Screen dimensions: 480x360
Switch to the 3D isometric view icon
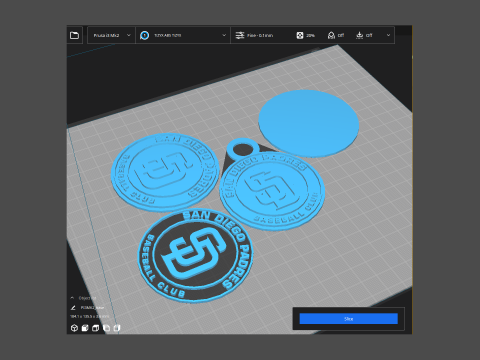click(74, 328)
